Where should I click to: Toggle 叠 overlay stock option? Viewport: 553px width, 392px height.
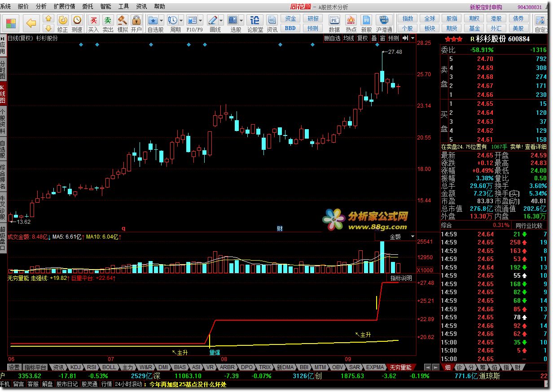click(x=374, y=39)
